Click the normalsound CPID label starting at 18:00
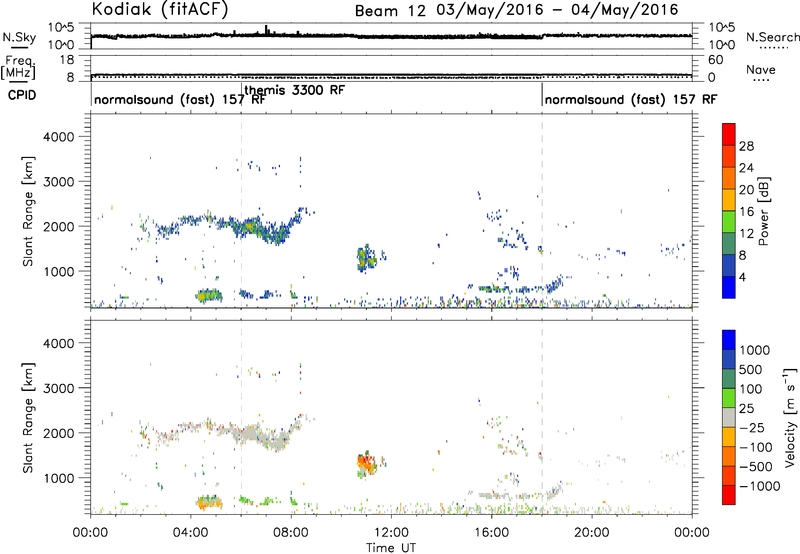The image size is (800, 554). coord(631,99)
